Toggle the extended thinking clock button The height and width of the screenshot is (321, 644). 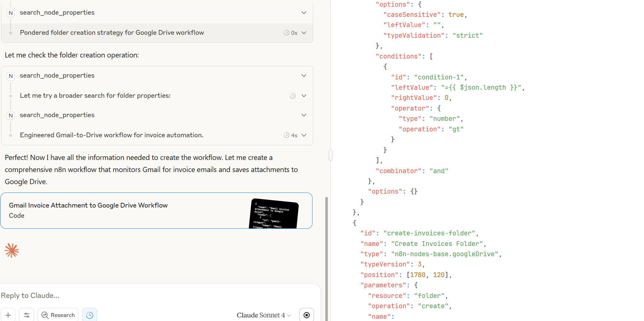[x=90, y=315]
